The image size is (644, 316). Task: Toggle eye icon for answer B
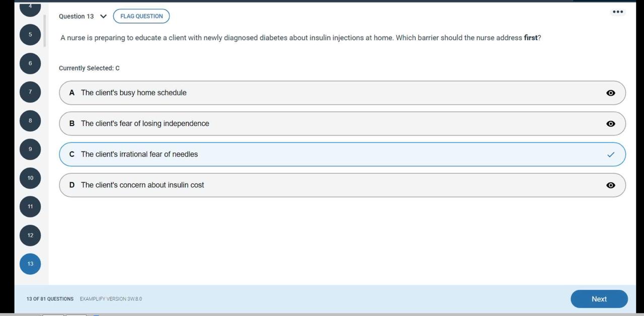611,124
